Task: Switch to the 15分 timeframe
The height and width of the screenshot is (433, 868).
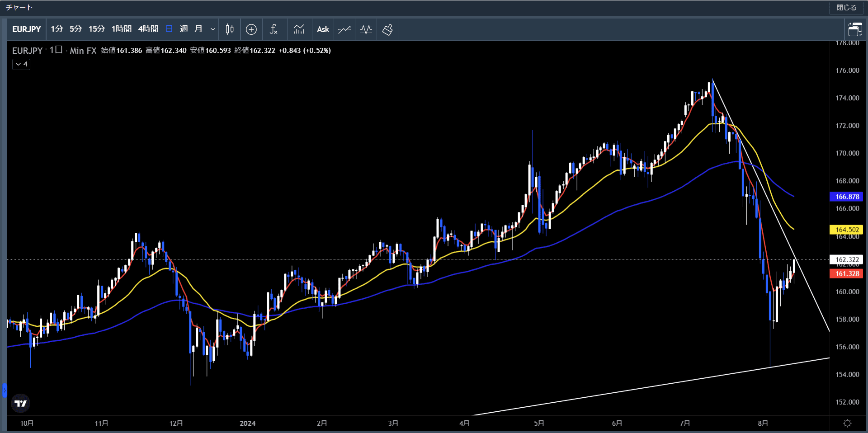Action: click(96, 29)
